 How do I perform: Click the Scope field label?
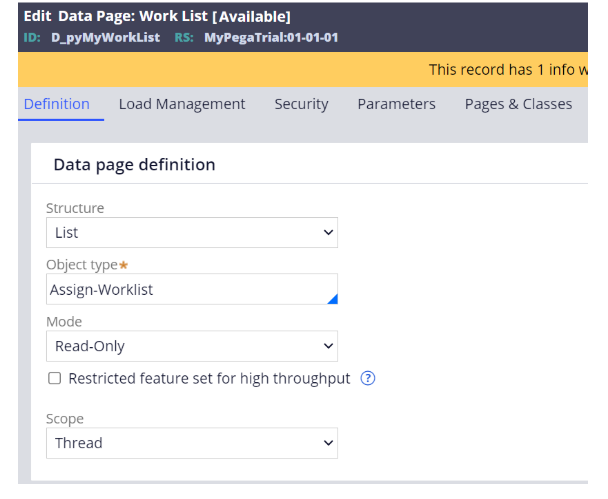65,419
